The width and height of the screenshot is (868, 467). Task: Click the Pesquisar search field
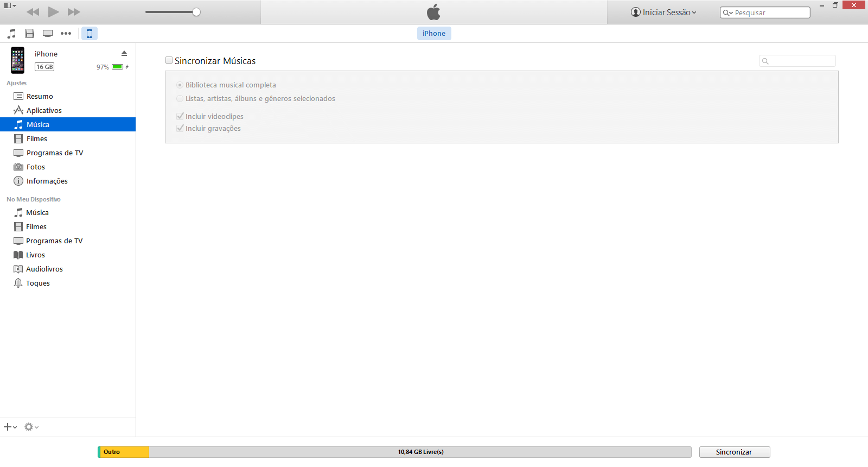(765, 12)
